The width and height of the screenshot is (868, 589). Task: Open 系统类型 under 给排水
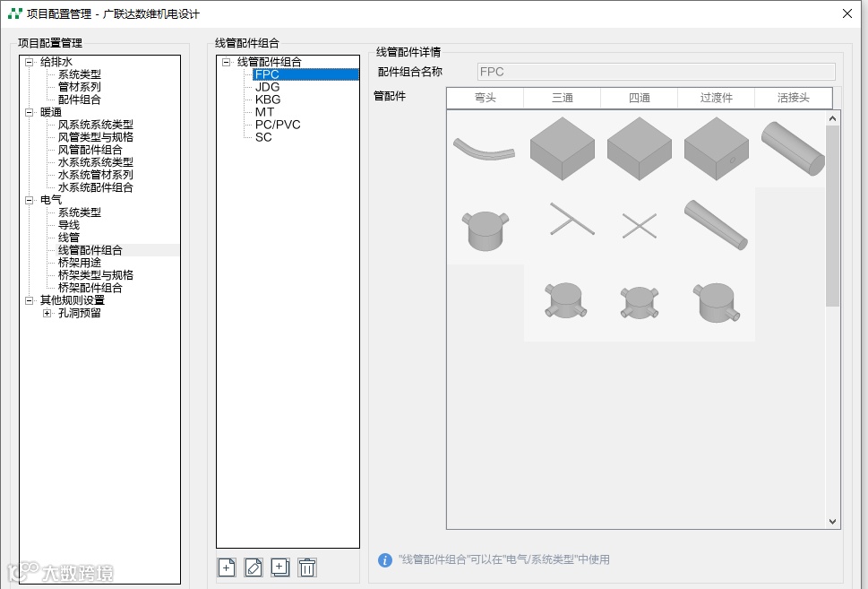pos(80,74)
